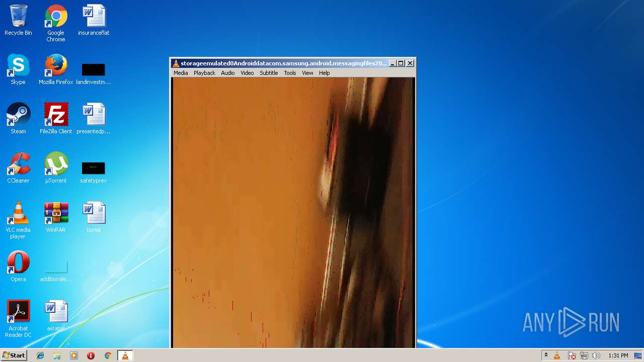Viewport: 644px width, 362px height.
Task: Select the insuranceflat Word document
Action: 94,21
